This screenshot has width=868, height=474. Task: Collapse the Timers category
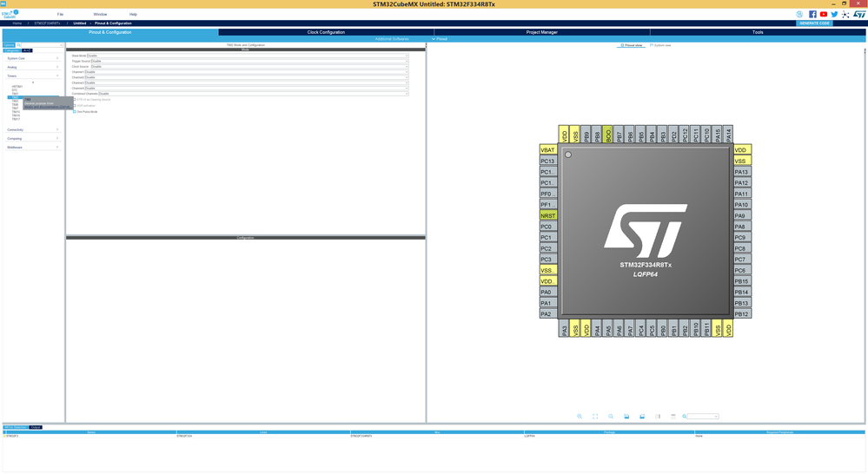click(x=32, y=76)
